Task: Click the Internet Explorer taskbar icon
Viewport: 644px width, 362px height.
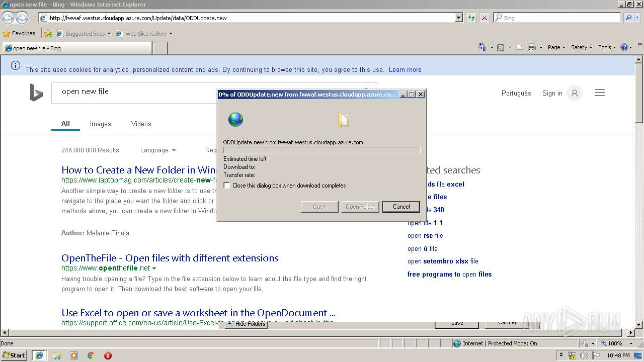Action: pos(39,355)
